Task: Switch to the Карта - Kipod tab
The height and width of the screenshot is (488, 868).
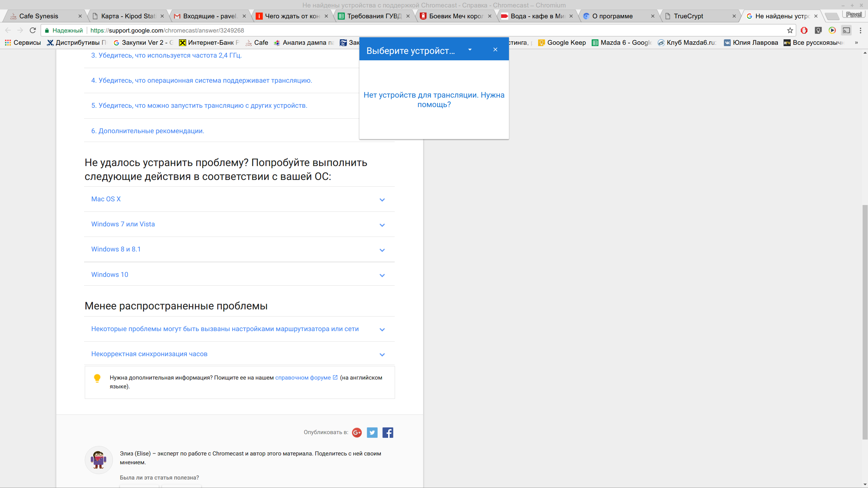Action: coord(127,16)
